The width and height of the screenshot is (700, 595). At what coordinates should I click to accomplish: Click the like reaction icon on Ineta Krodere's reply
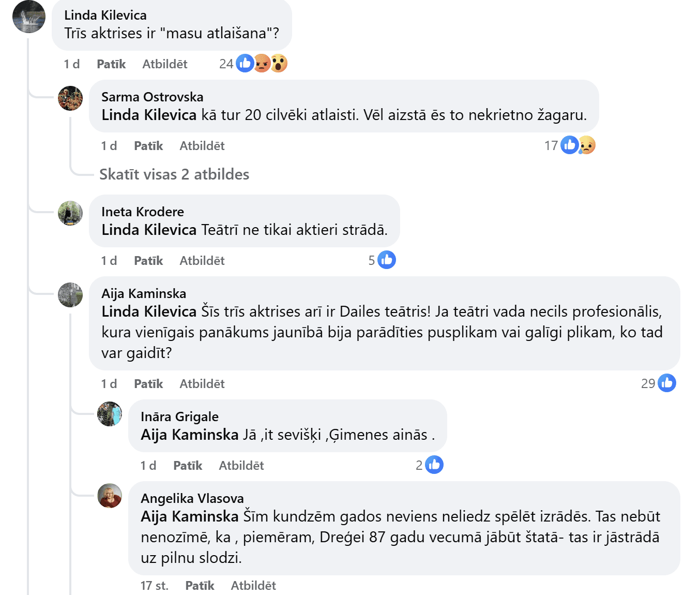(387, 260)
